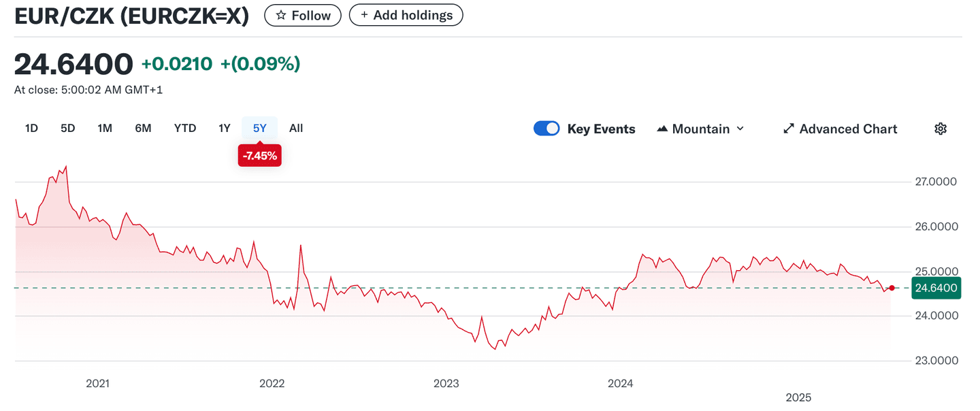
Task: Click the Add holdings button
Action: pyautogui.click(x=406, y=15)
